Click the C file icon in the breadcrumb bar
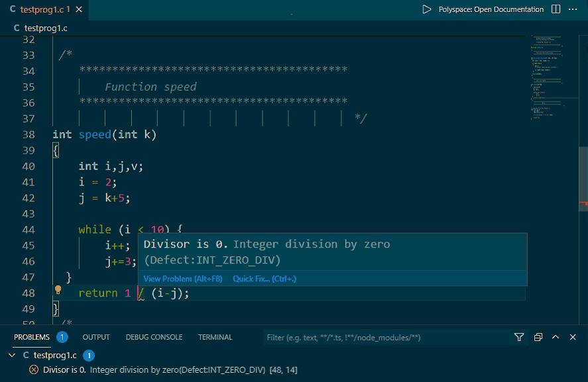 [x=16, y=28]
